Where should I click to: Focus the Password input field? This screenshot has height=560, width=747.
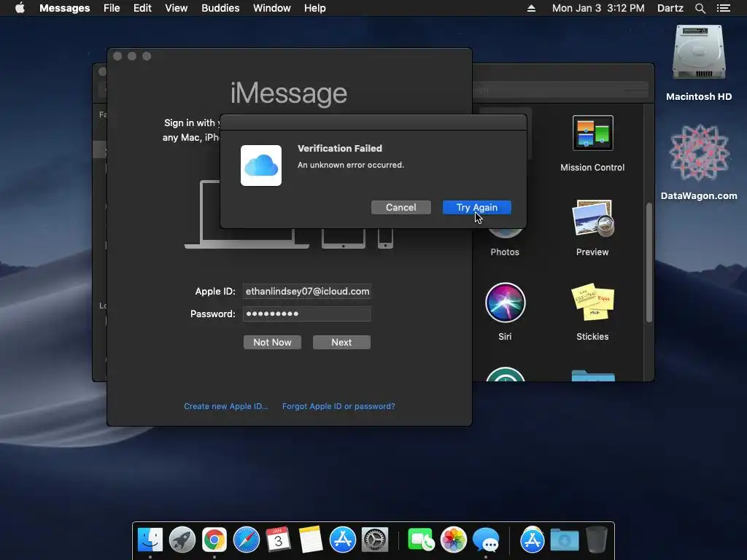tap(307, 314)
